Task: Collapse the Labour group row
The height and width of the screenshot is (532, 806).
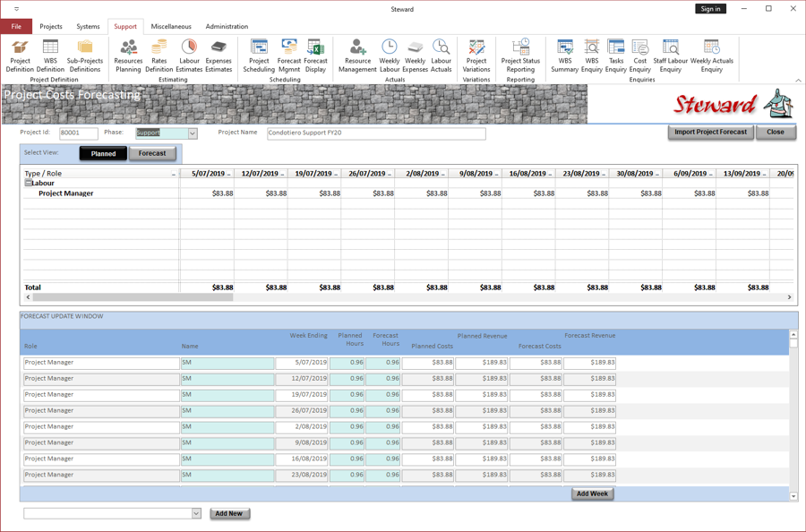Action: [x=28, y=183]
